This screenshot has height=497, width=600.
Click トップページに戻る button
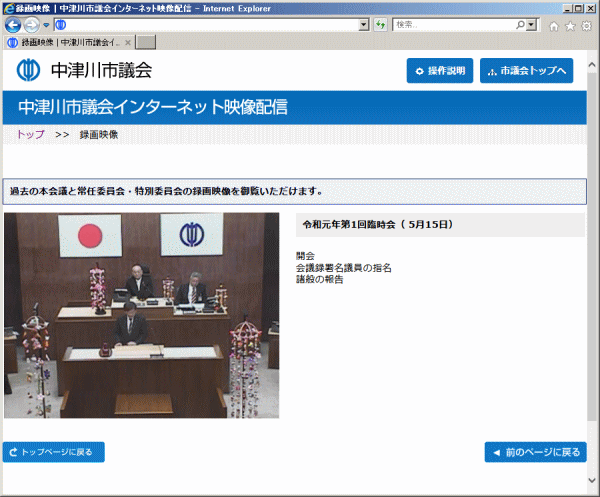point(54,452)
